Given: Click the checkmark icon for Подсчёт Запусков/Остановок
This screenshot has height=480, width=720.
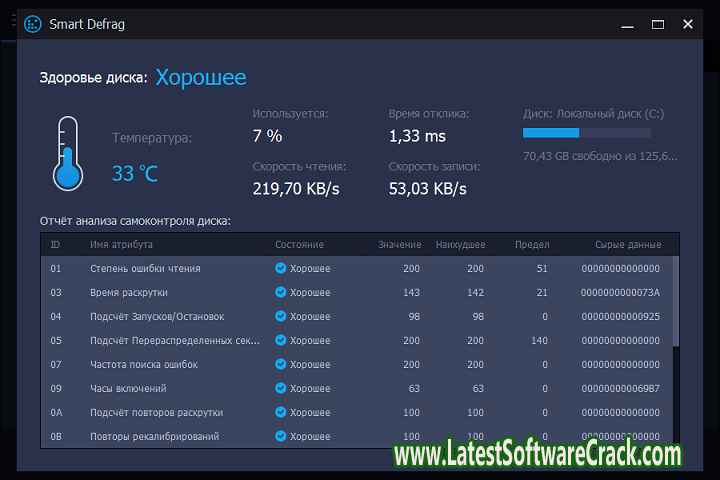Looking at the screenshot, I should 281,316.
